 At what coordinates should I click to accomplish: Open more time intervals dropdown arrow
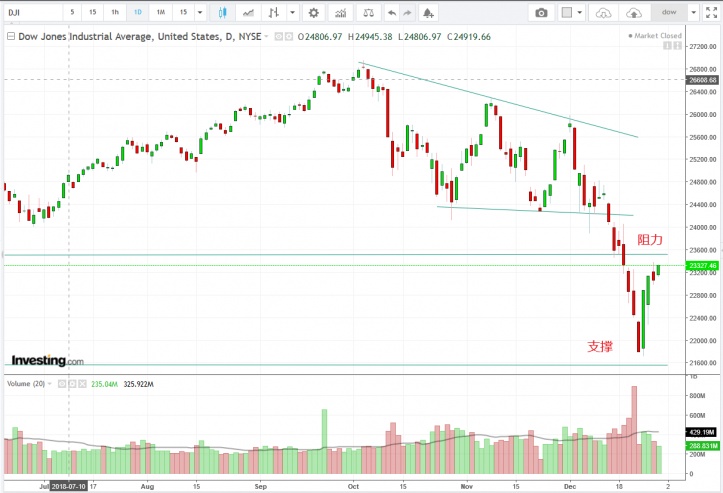point(200,12)
